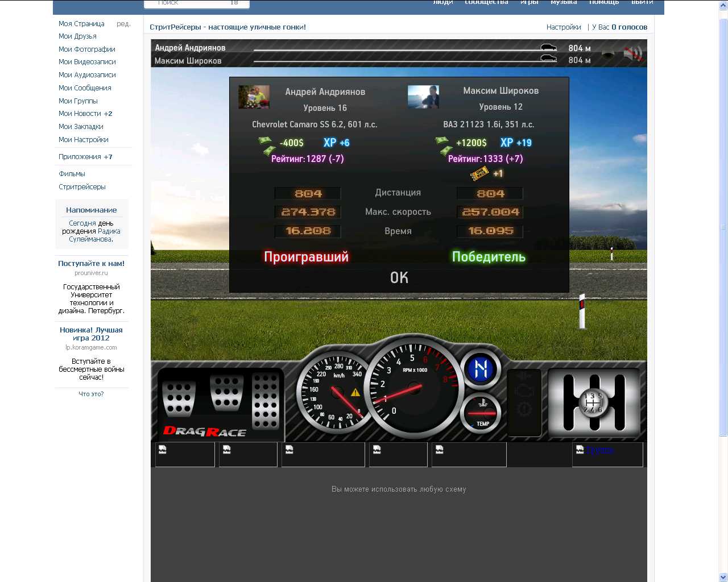Viewport: 728px width, 582px height.
Task: Click the Группа link below the shifter
Action: click(599, 450)
